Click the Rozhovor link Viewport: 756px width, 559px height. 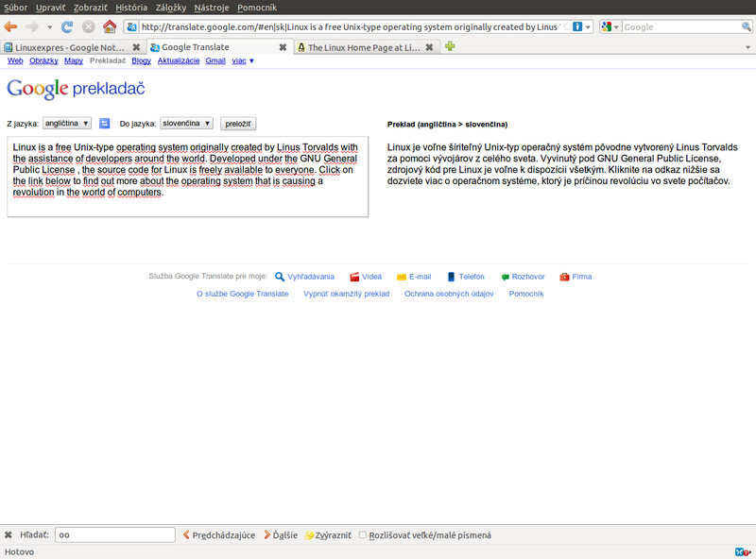[x=528, y=277]
